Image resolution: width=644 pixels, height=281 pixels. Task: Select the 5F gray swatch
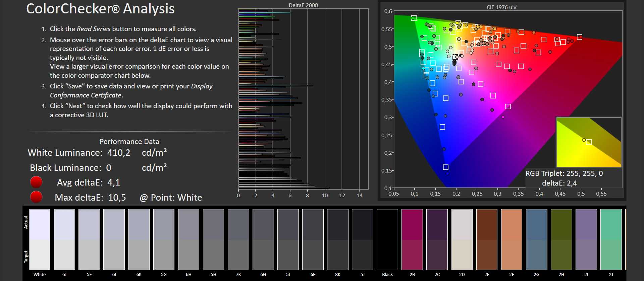(89, 239)
